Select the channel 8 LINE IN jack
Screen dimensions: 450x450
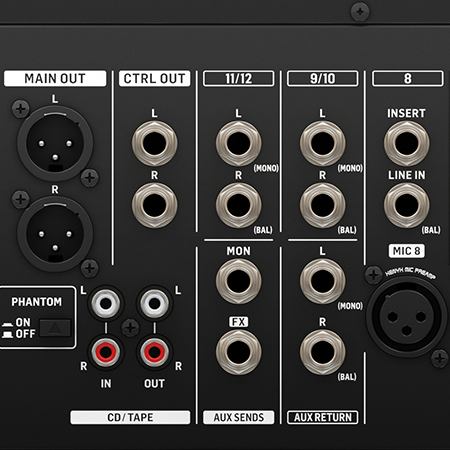pos(407,205)
